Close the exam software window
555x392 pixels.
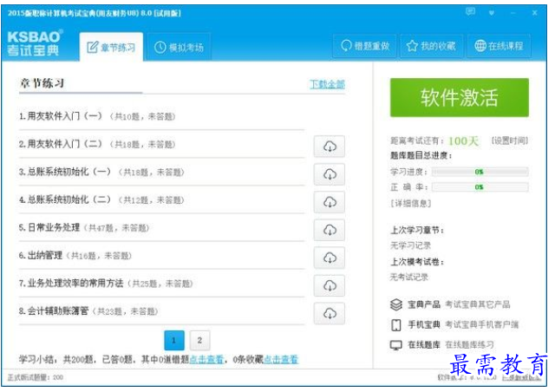tap(534, 13)
